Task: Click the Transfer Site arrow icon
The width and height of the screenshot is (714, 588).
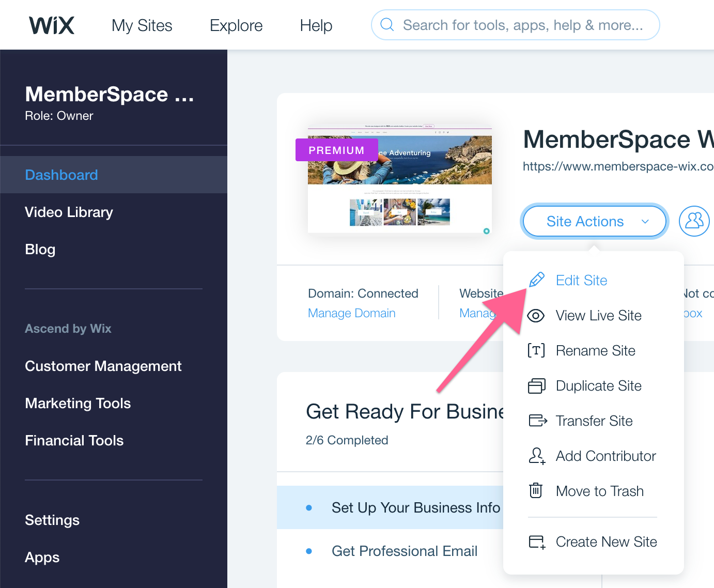Action: 538,421
